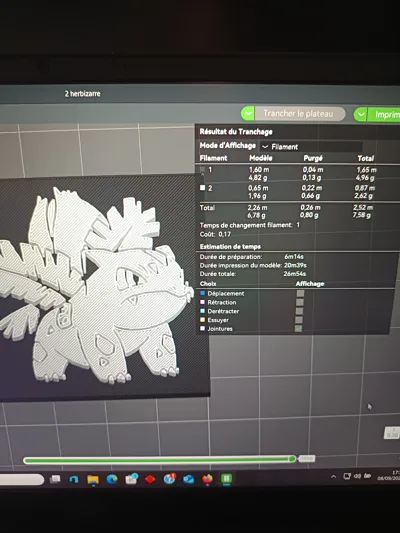The width and height of the screenshot is (400, 533).
Task: Click the 'Temps de changement filament: 1' line
Action: coord(250,225)
